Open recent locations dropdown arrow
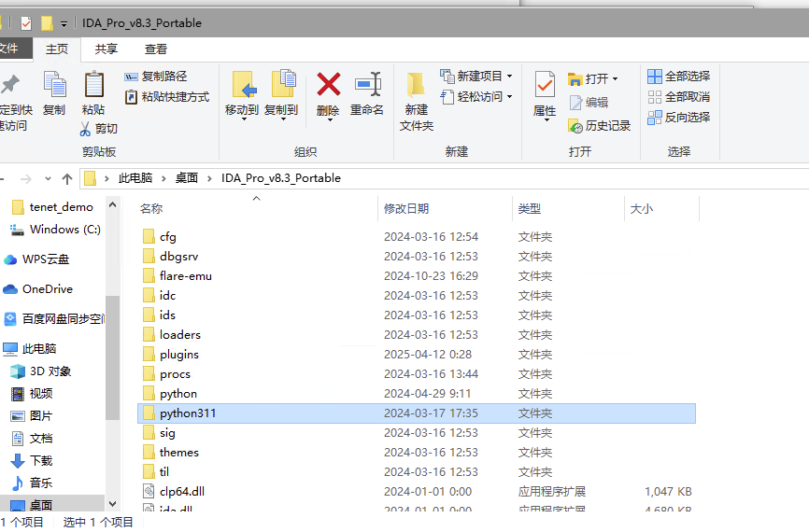This screenshot has width=809, height=532. (x=48, y=179)
